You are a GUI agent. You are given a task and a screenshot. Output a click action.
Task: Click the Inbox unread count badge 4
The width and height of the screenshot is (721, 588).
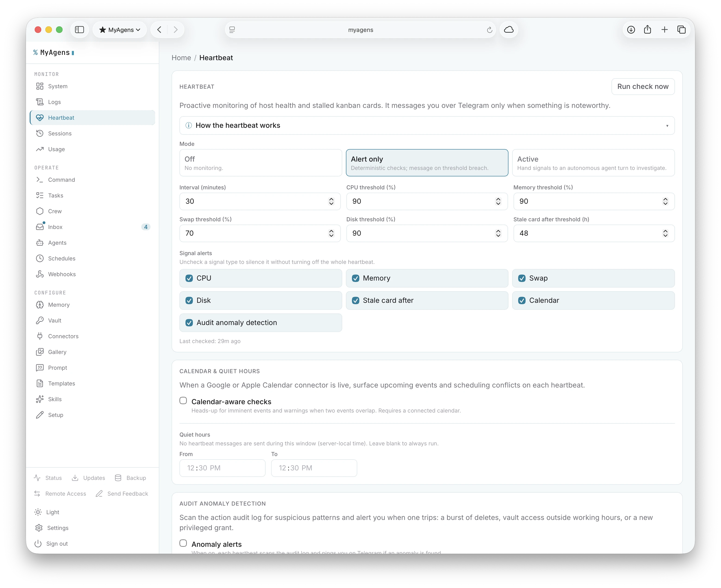(x=146, y=227)
